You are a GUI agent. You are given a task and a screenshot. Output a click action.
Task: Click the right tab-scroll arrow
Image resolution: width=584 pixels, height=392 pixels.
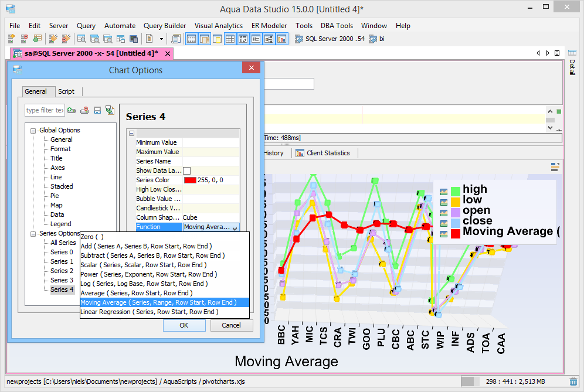[548, 53]
